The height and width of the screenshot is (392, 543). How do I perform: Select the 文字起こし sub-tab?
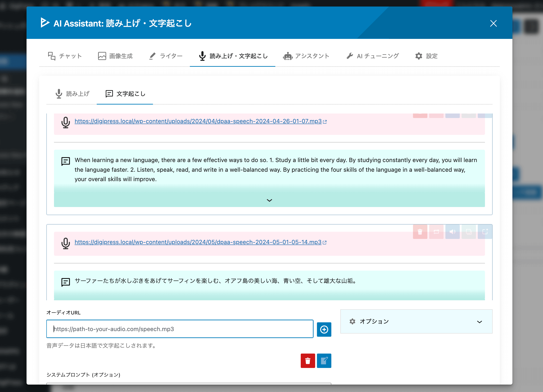[125, 94]
